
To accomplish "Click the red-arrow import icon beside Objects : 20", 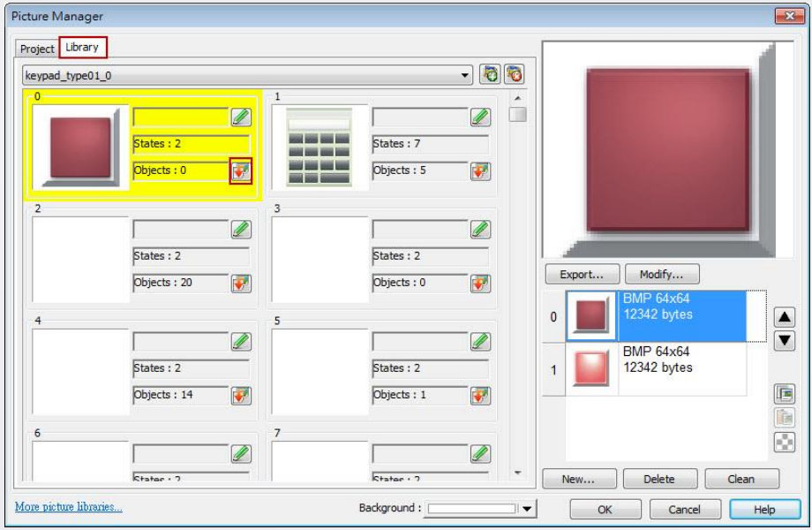I will coord(241,284).
